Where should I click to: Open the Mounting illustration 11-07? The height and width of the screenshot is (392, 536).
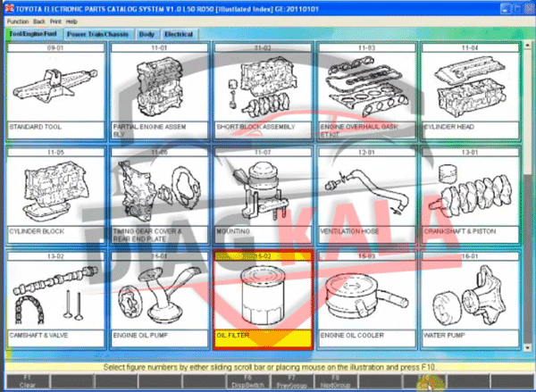pos(263,196)
